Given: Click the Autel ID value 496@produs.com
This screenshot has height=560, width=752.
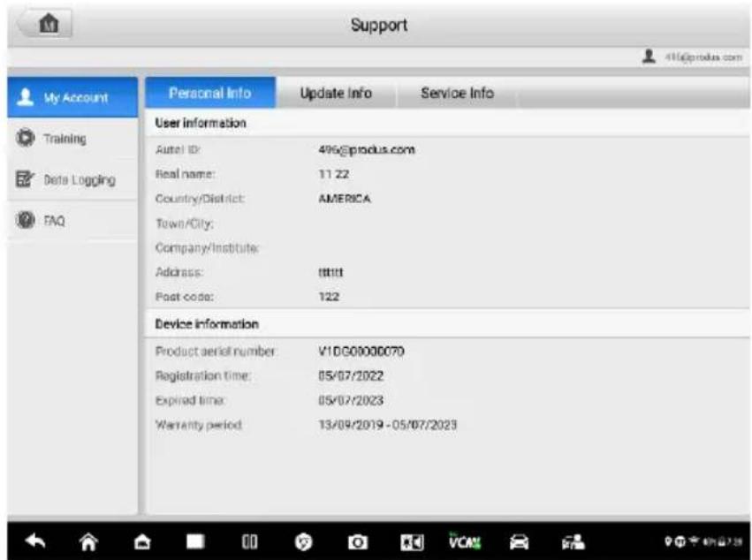Looking at the screenshot, I should tap(367, 149).
